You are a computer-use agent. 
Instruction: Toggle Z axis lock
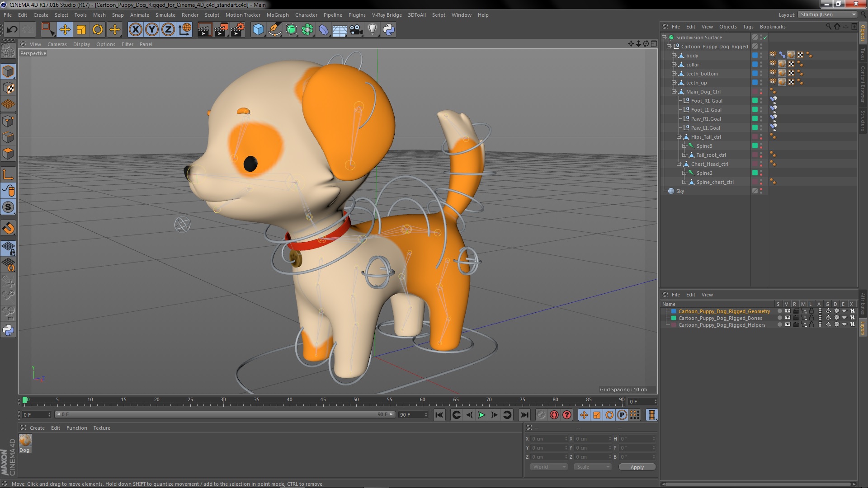click(x=168, y=30)
